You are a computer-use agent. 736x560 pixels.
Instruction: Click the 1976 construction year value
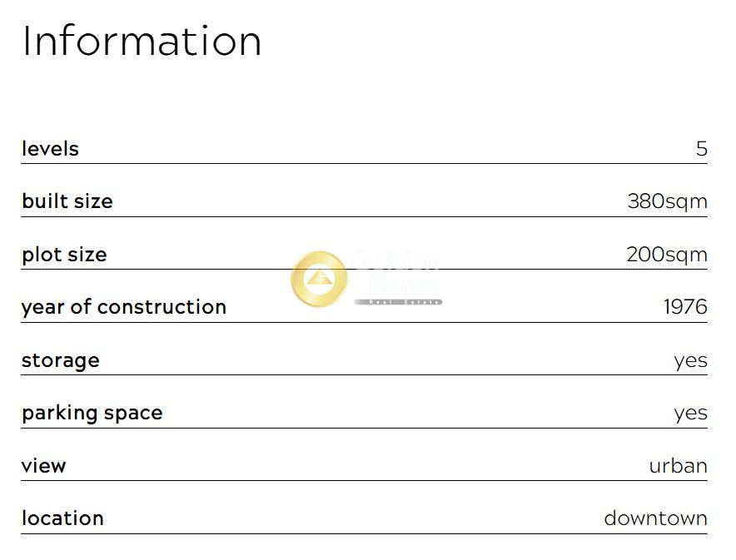(x=684, y=307)
